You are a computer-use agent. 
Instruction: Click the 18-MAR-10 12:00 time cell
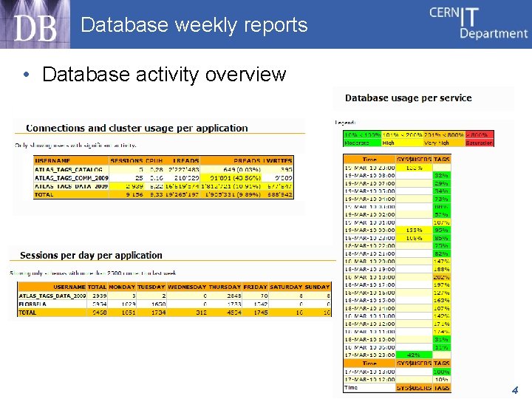tap(370, 324)
